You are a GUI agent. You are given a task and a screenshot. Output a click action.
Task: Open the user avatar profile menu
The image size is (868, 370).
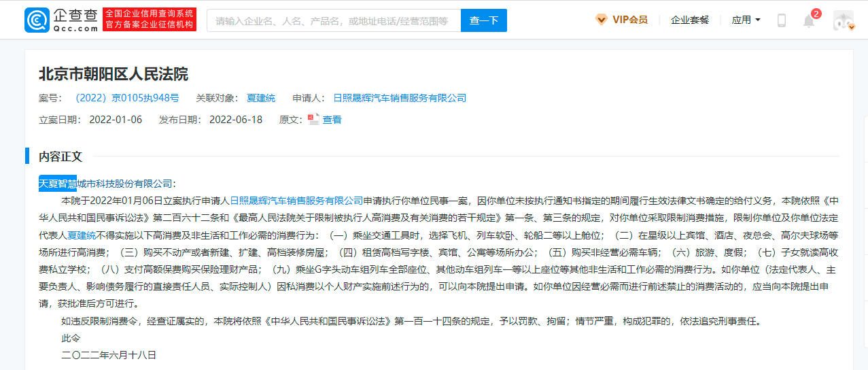[844, 20]
